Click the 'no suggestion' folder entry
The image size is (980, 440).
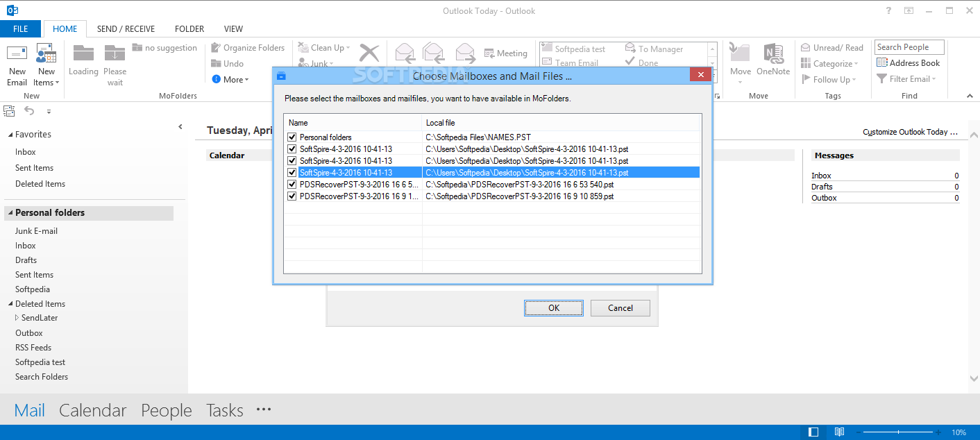(164, 48)
